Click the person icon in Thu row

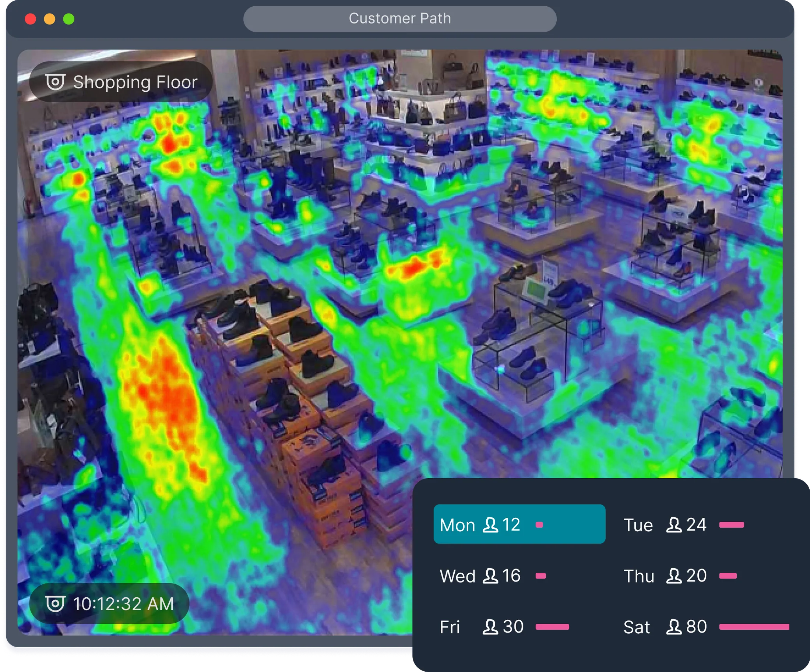[674, 576]
